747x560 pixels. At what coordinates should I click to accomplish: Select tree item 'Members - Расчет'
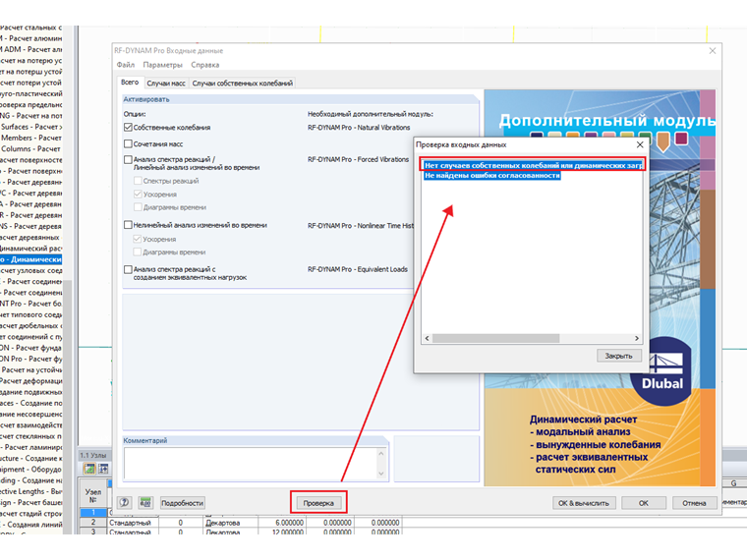31,138
